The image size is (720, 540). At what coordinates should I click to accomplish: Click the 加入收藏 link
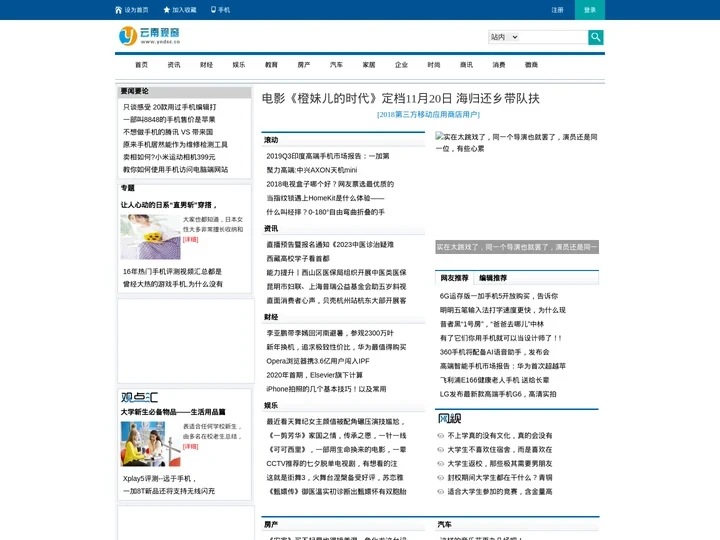tap(184, 10)
